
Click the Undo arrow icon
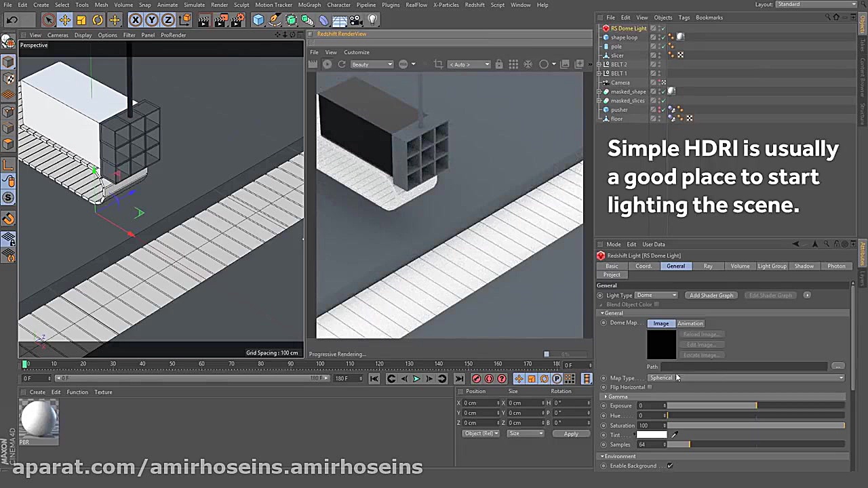(12, 20)
